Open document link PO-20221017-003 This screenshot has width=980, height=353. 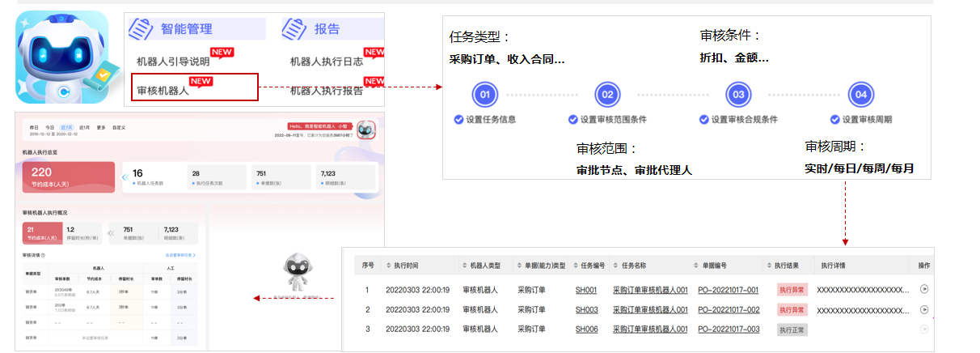(x=729, y=330)
